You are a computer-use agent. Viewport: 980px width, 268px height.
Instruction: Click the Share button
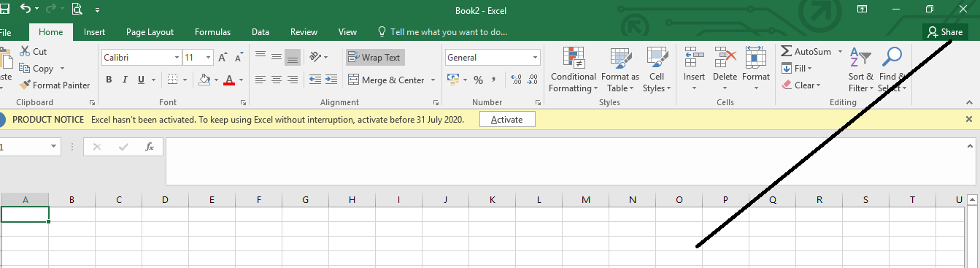(945, 32)
